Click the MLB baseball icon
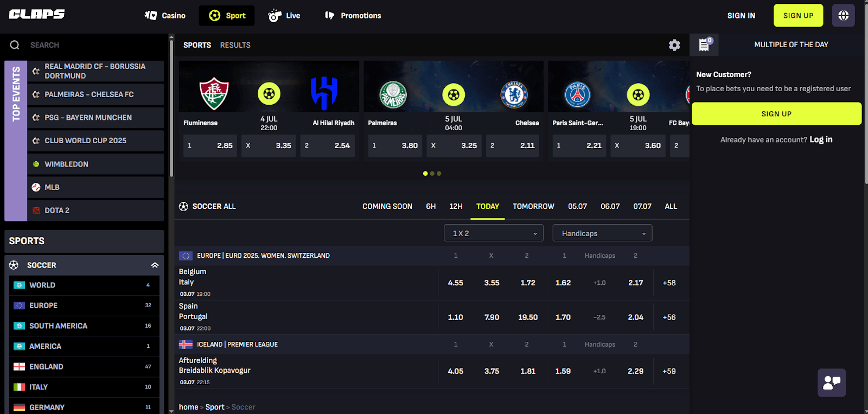The width and height of the screenshot is (868, 414). 36,187
